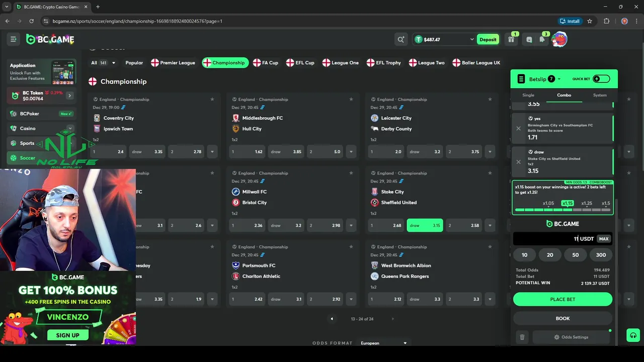Image resolution: width=644 pixels, height=362 pixels.
Task: Open the notifications bell icon
Action: click(x=542, y=39)
